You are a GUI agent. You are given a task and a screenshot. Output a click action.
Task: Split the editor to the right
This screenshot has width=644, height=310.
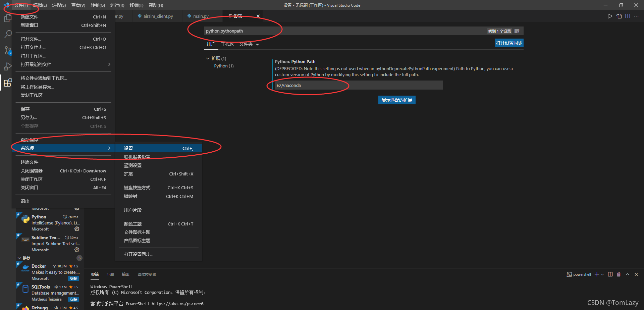point(628,16)
